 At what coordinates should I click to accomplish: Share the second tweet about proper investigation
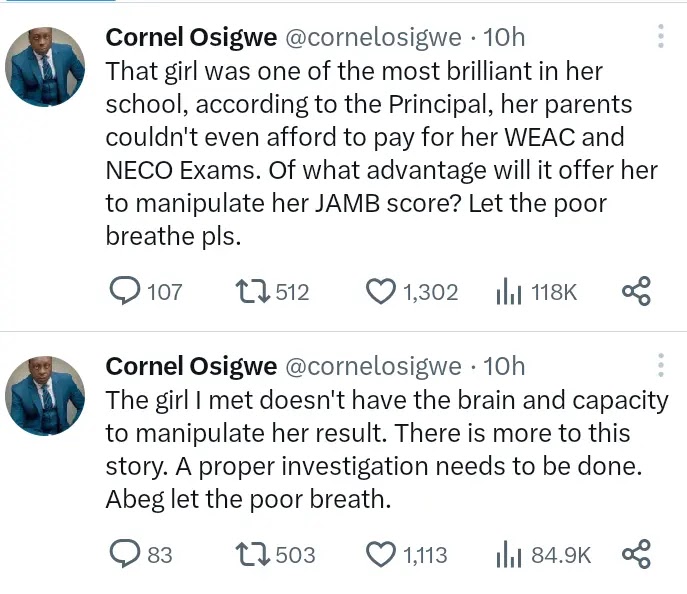[636, 553]
